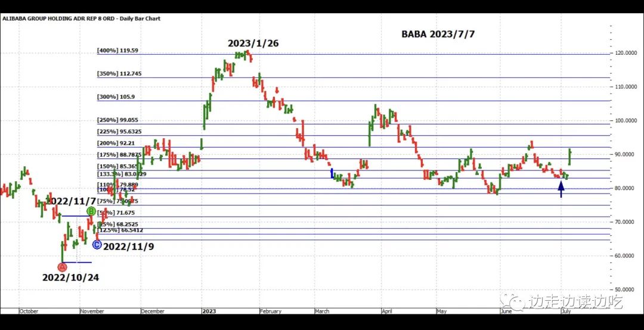Click 'March' on the time axis
The height and width of the screenshot is (330, 644).
coord(322,311)
